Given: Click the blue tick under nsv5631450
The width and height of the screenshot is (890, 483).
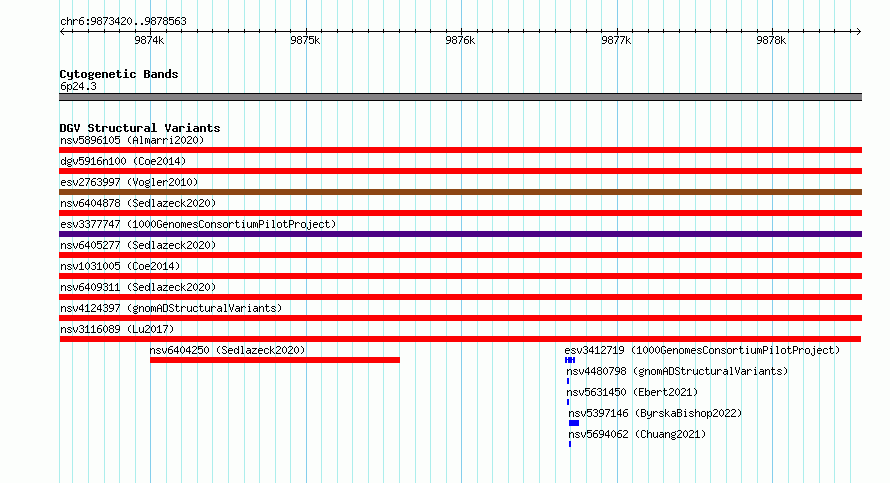Looking at the screenshot, I should pyautogui.click(x=568, y=402).
